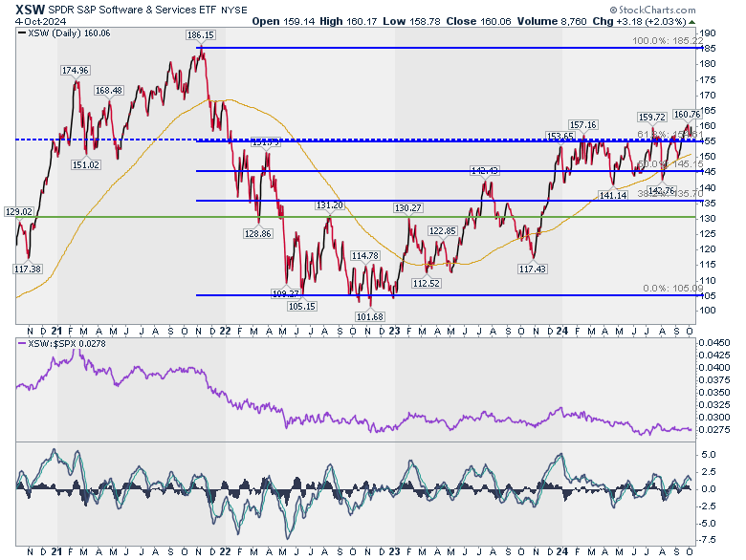This screenshot has height=560, width=746.
Task: Click the green up-arrow beside the Chg value
Action: pos(691,22)
